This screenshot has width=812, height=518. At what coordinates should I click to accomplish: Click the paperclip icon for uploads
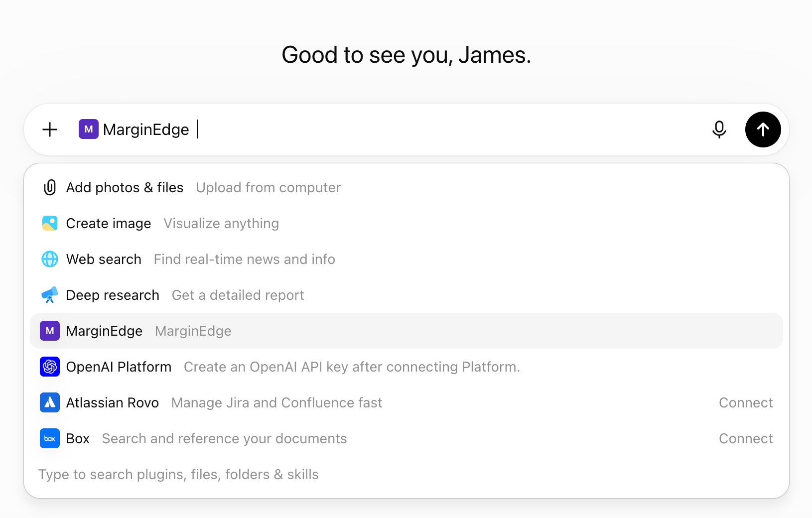[50, 187]
